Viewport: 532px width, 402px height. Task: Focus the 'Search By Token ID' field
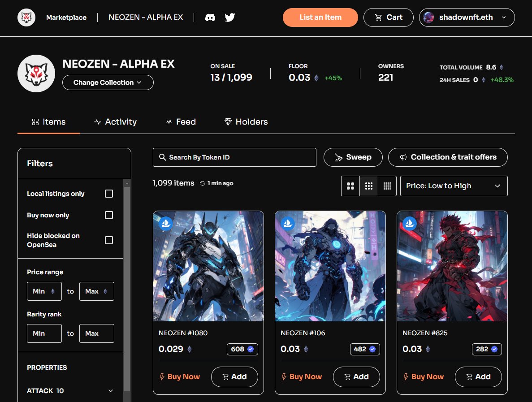(x=234, y=157)
